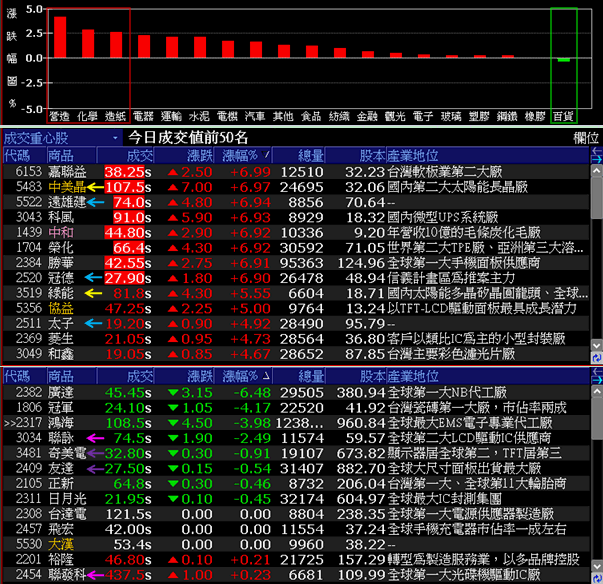
Task: Select stock name 中和
Action: pyautogui.click(x=61, y=233)
